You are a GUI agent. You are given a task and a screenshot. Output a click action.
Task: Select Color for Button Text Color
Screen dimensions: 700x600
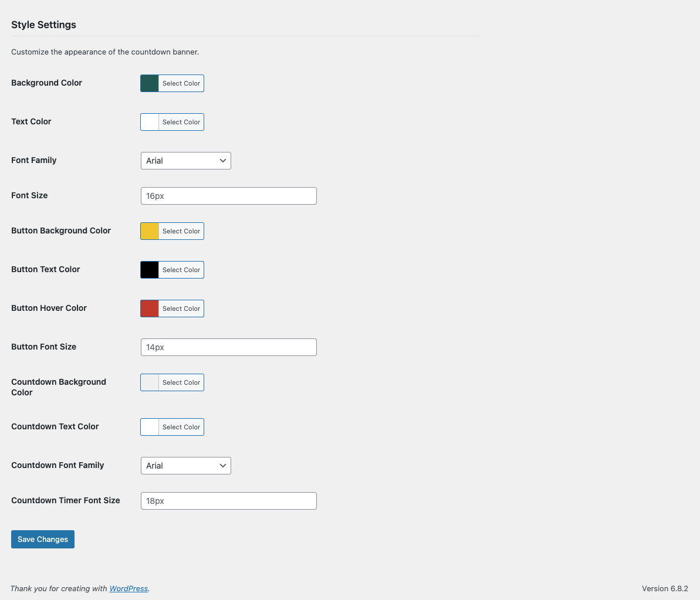click(181, 270)
